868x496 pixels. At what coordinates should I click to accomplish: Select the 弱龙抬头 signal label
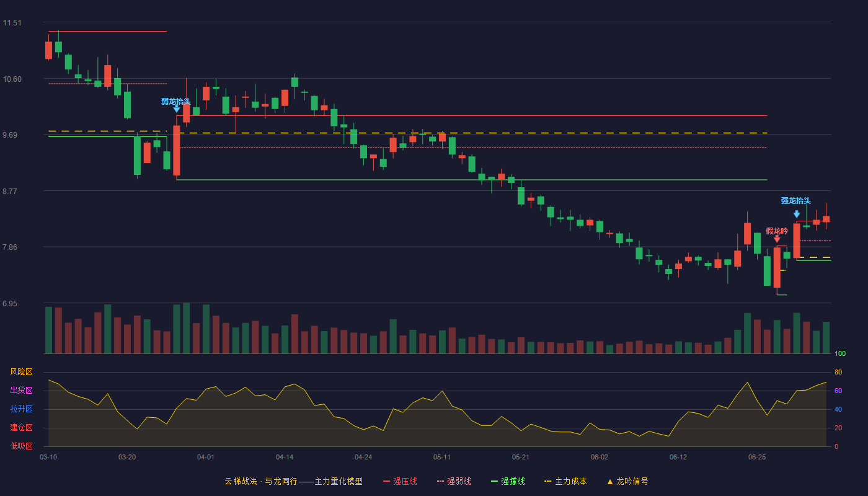176,101
